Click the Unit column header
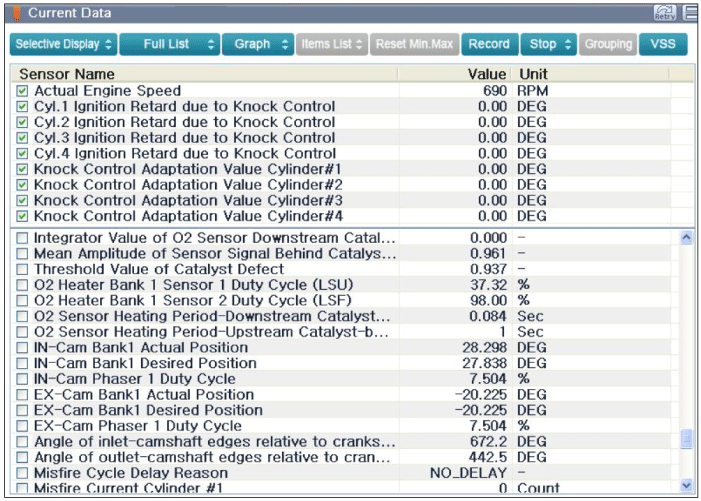Viewport: 701px width, 501px height. tap(590, 74)
